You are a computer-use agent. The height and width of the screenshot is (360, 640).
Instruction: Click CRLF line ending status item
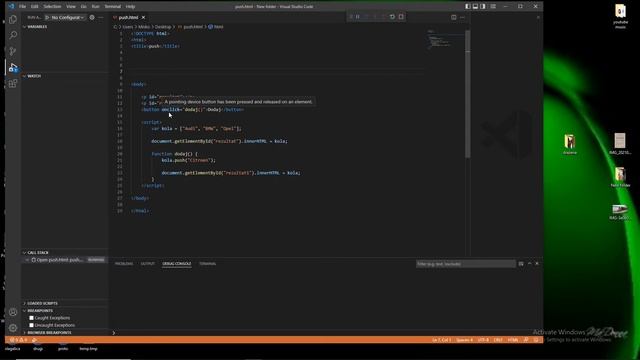[498, 340]
